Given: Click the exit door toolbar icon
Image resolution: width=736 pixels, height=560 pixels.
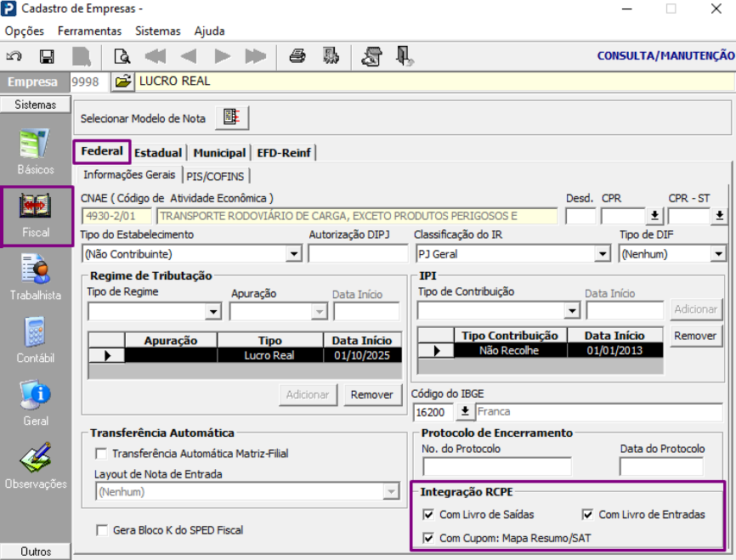Looking at the screenshot, I should tap(405, 56).
